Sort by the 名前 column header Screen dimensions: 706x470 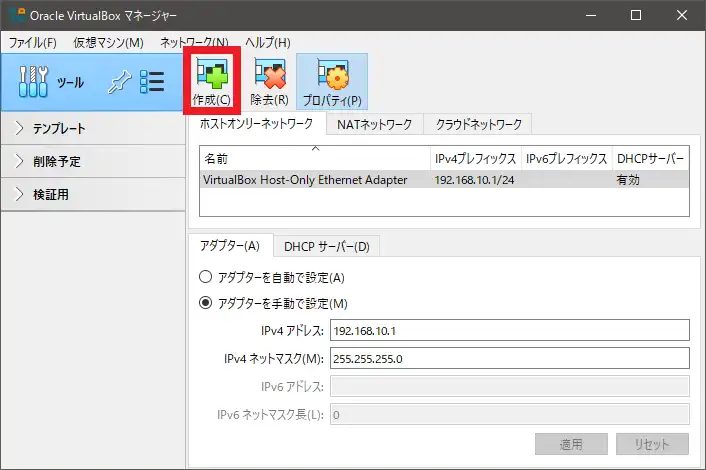click(x=315, y=158)
